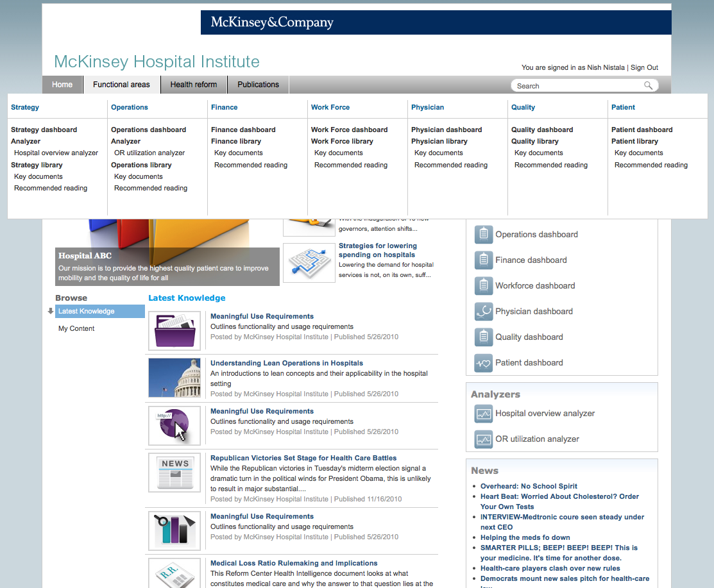Select My Content in Browse list
The width and height of the screenshot is (714, 588).
click(76, 328)
